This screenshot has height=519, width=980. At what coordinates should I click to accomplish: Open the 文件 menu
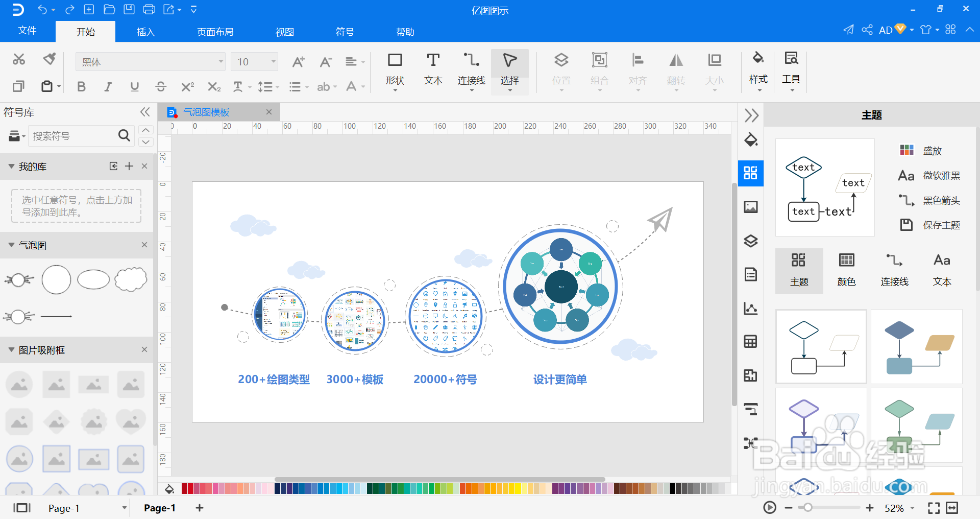point(27,31)
